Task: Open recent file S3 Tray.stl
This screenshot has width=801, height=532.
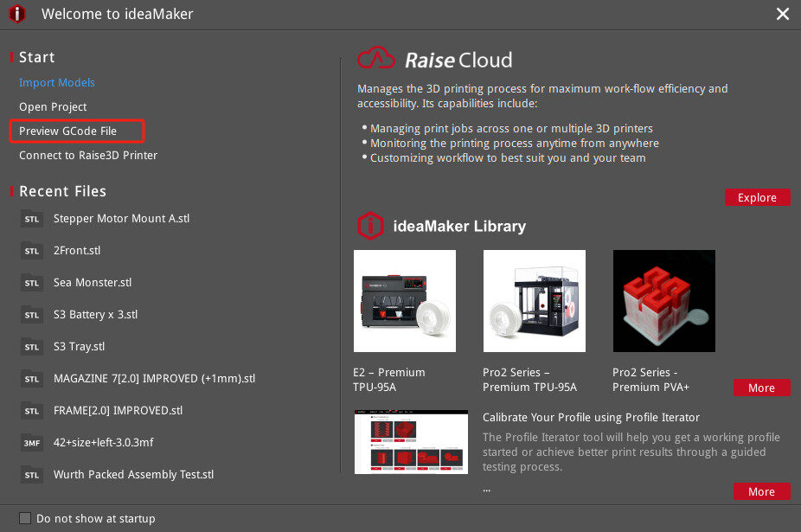Action: click(x=80, y=347)
